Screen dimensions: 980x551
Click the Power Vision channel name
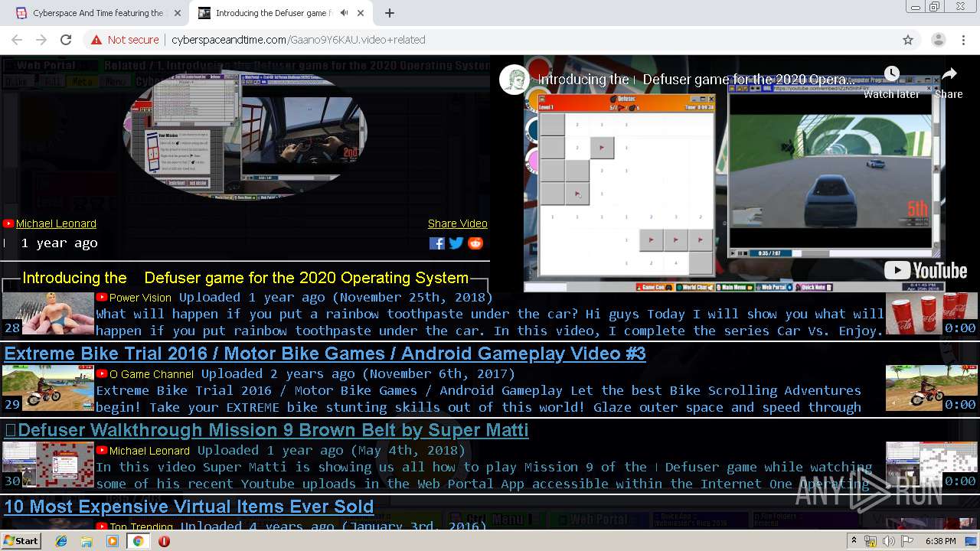[x=140, y=298]
